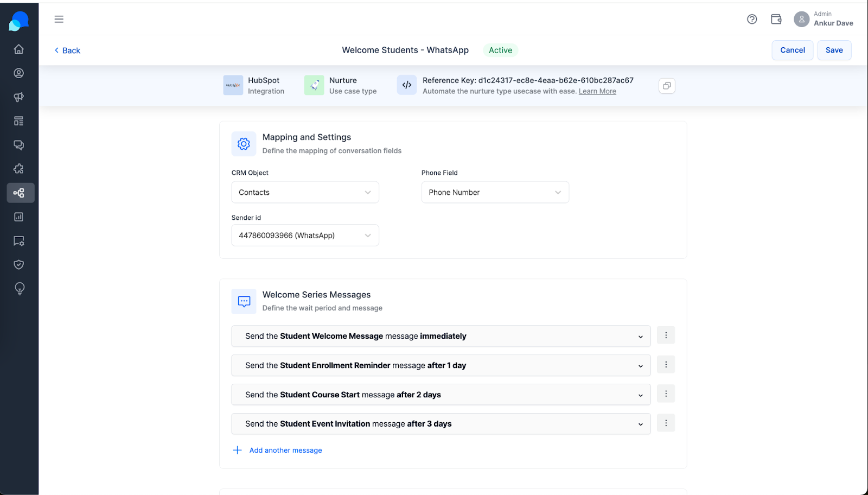Open the contacts profile sidebar icon
This screenshot has width=868, height=495.
click(19, 73)
